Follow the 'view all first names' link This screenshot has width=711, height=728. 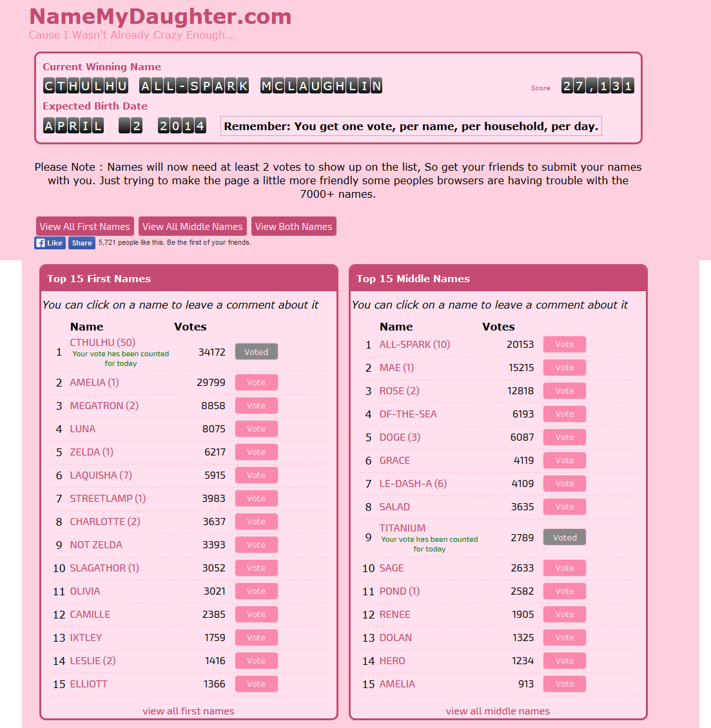(x=188, y=711)
